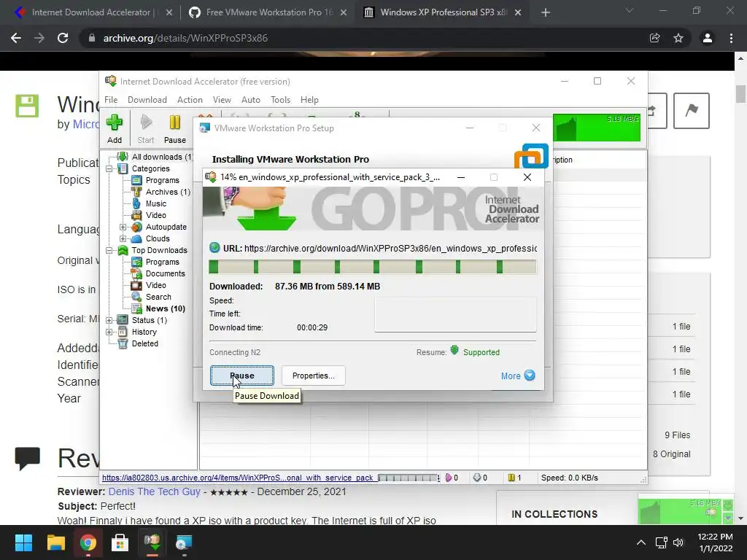747x560 pixels.
Task: Open Microsoft Store from the taskbar
Action: (x=120, y=542)
